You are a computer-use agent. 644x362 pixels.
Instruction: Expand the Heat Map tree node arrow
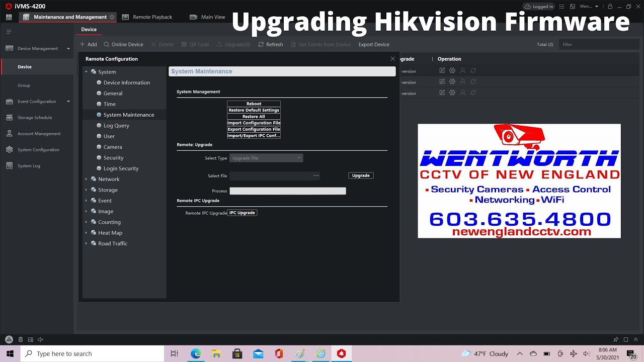pyautogui.click(x=86, y=233)
